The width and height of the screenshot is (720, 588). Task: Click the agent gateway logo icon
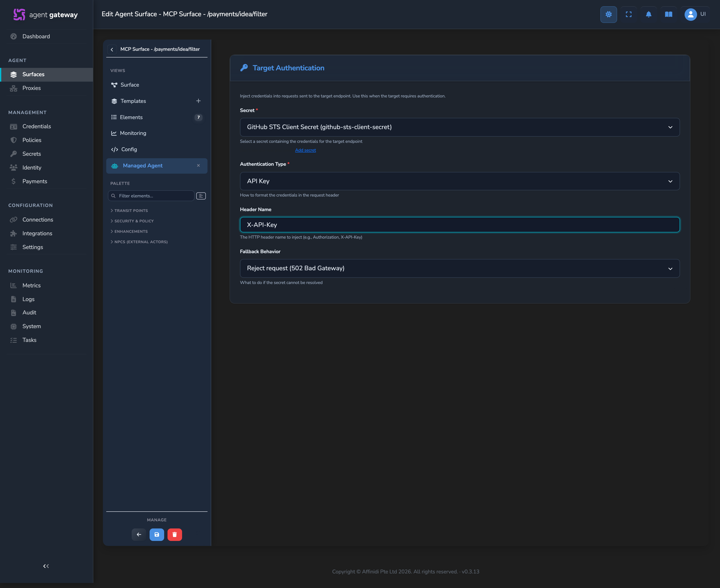[x=19, y=14]
